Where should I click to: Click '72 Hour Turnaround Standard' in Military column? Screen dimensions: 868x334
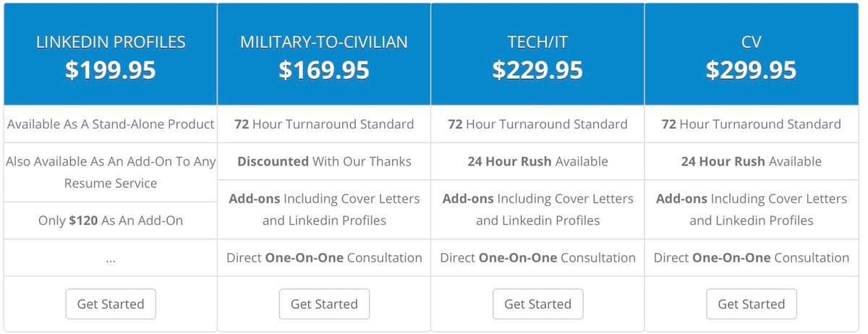tap(324, 124)
